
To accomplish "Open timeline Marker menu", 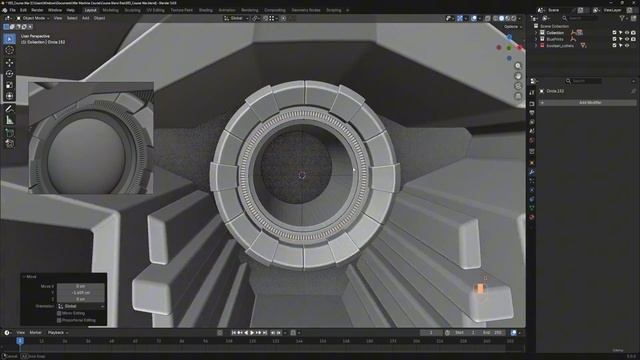I will [36, 333].
